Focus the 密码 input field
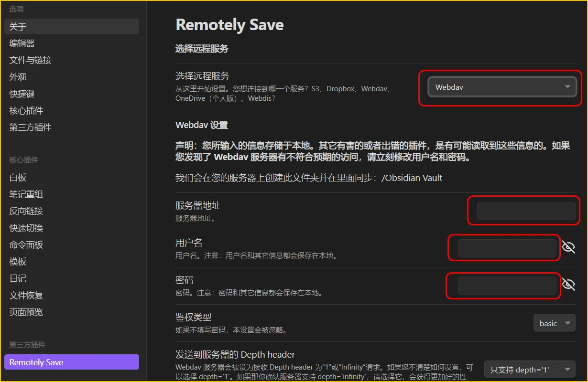 pyautogui.click(x=507, y=286)
